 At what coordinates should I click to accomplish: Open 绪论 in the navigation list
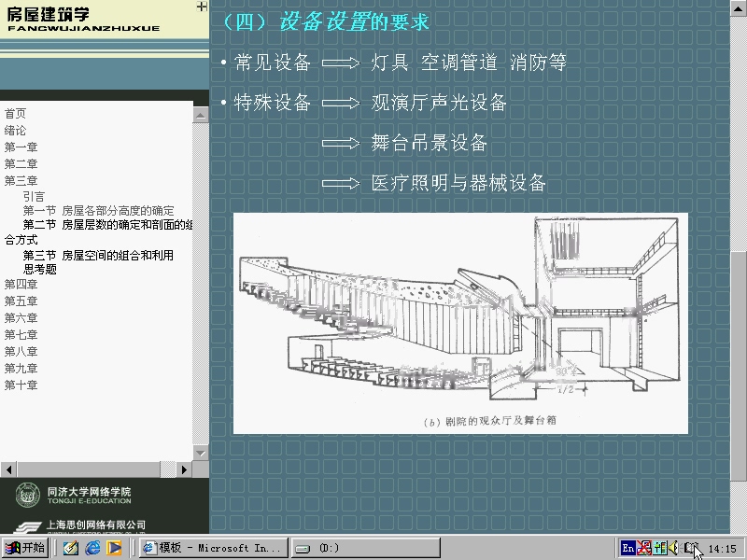15,131
